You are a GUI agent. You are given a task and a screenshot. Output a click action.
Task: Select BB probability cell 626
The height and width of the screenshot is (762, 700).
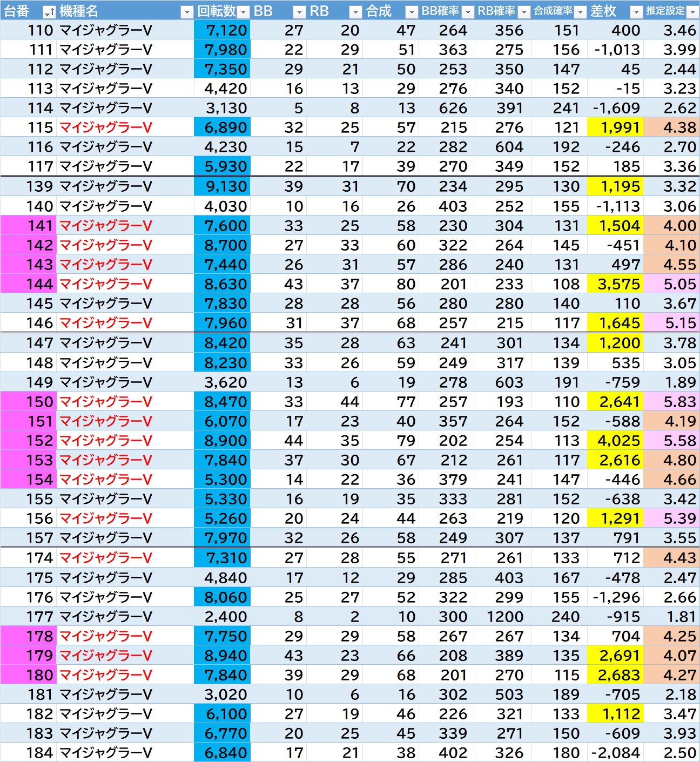[x=446, y=108]
